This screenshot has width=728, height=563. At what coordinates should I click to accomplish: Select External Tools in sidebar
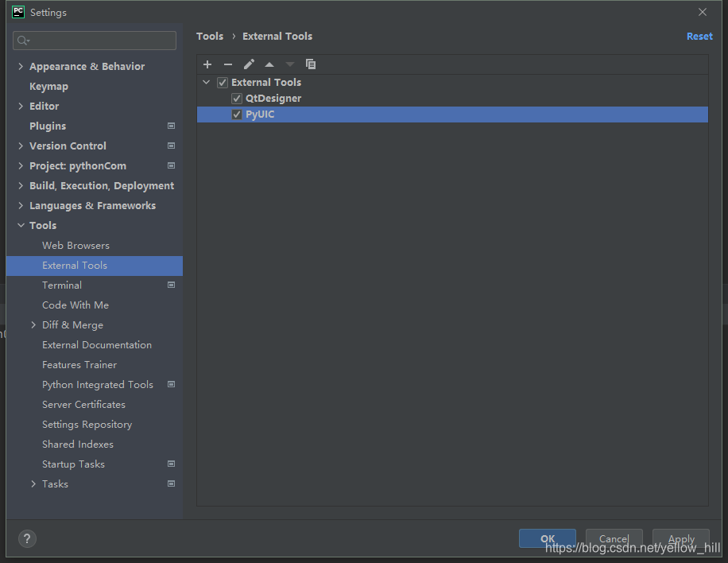tap(95, 266)
